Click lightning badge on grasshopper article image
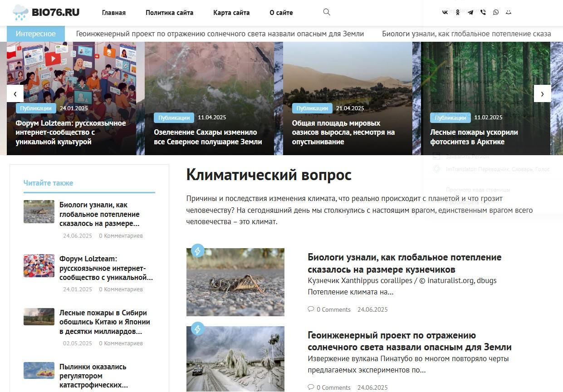 [x=197, y=250]
